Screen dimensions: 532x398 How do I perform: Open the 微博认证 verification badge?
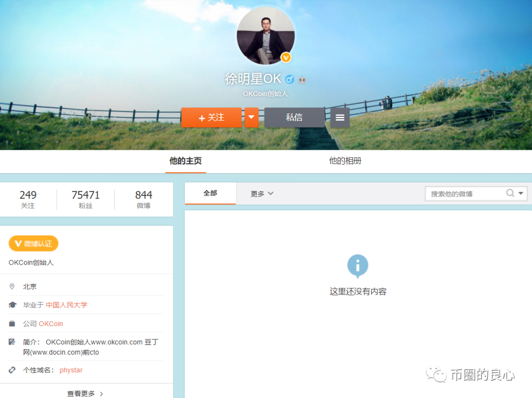[33, 243]
